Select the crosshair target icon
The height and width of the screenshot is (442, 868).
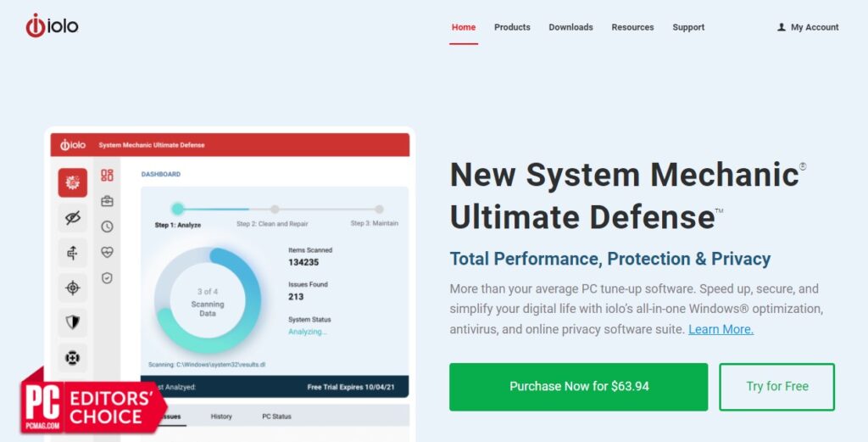click(x=73, y=288)
